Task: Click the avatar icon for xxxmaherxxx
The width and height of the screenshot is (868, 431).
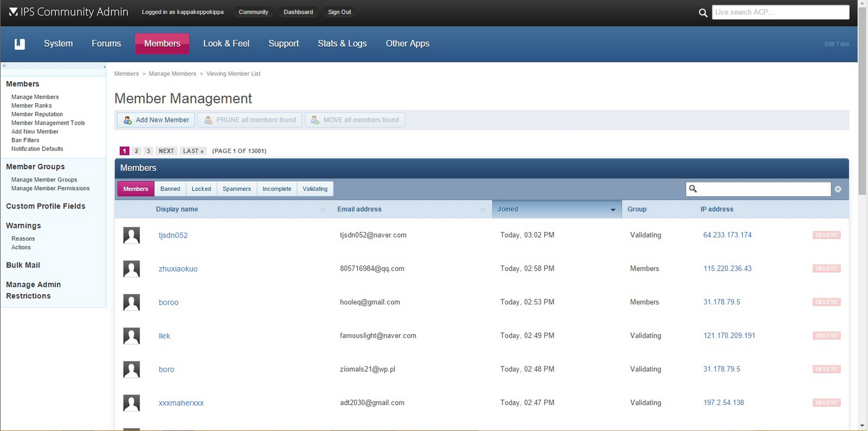Action: (x=132, y=403)
